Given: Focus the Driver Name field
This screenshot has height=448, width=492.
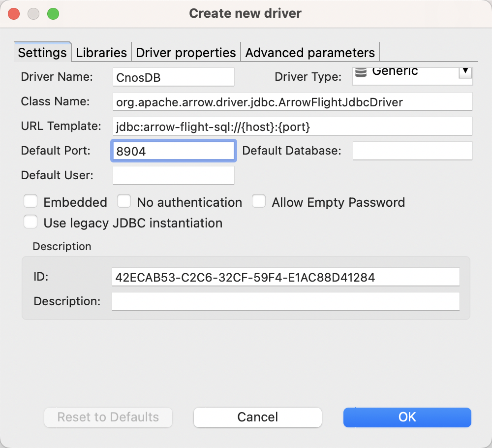Looking at the screenshot, I should [x=173, y=77].
